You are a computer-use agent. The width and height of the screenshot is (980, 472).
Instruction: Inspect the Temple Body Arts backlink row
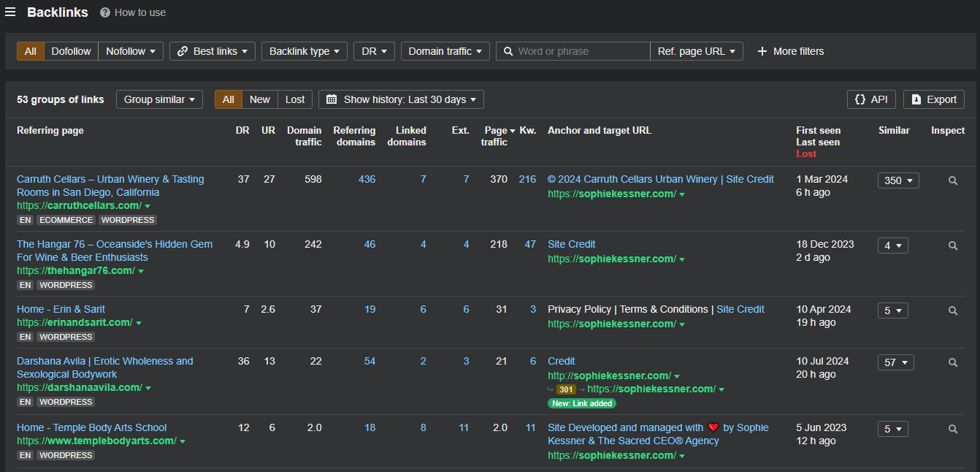coord(953,429)
